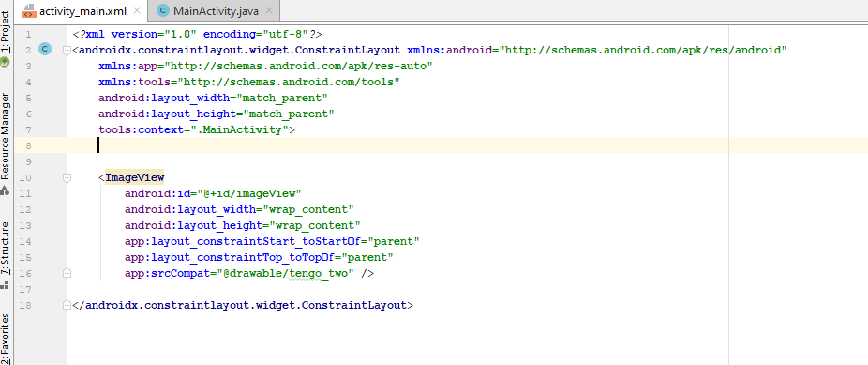Open the Favorites tool window
This screenshot has height=365, width=868.
pyautogui.click(x=6, y=338)
